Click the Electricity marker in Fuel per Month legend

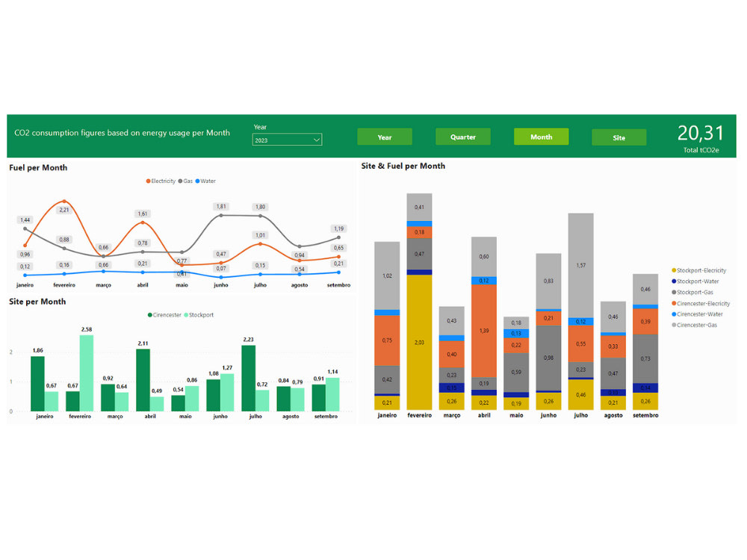(149, 181)
